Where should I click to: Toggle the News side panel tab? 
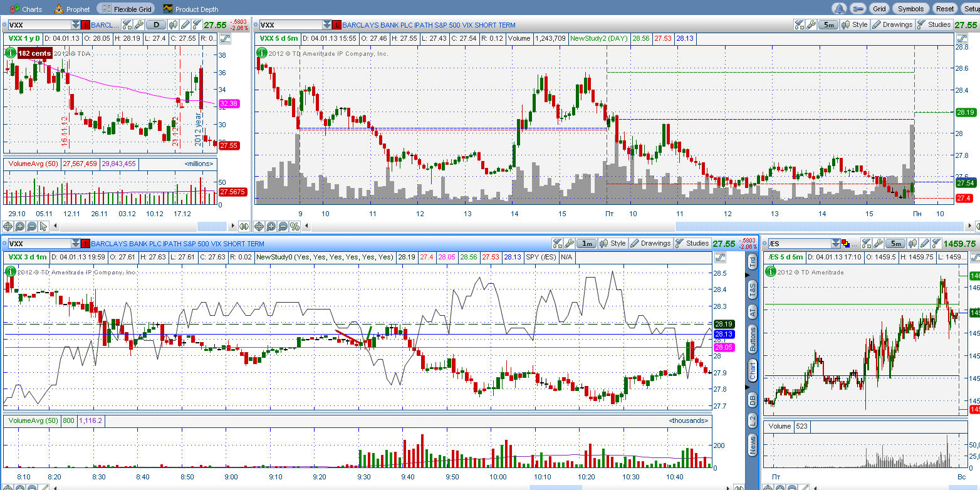tap(753, 446)
